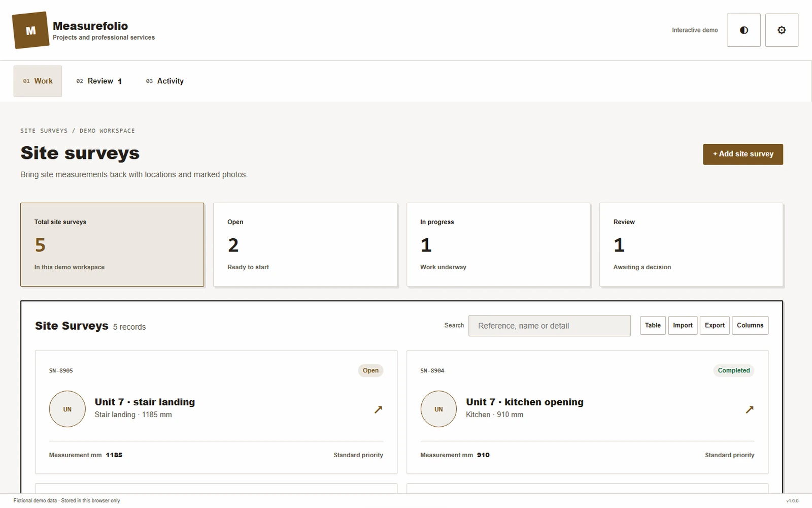Click Kitchen · 910 mm subtitle
The width and height of the screenshot is (812, 508).
(x=494, y=415)
